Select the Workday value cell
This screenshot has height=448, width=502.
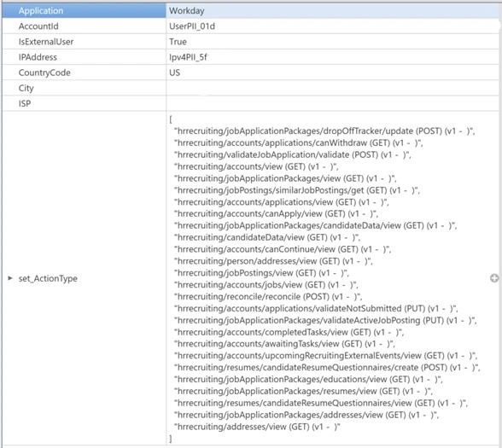tap(332, 11)
